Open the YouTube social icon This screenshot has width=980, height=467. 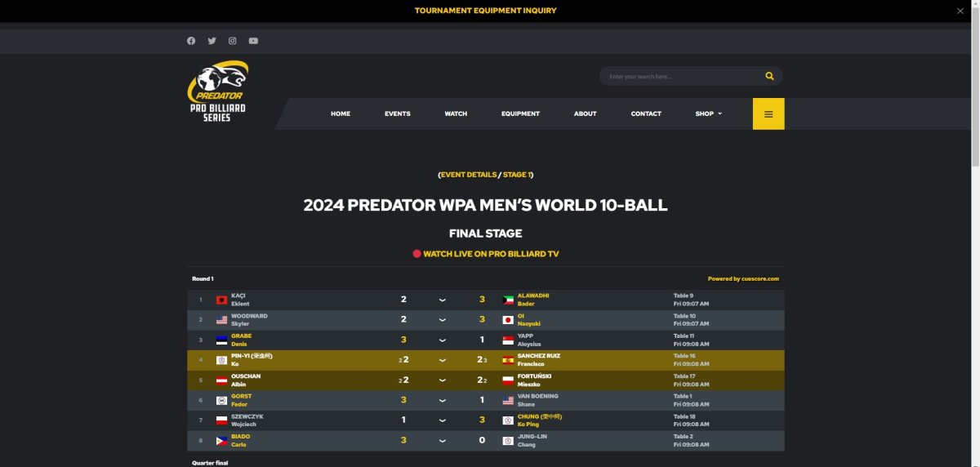[253, 41]
